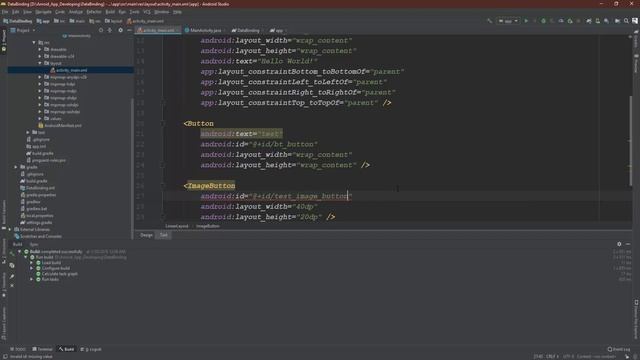Expand the test folder in tree

coord(28,133)
